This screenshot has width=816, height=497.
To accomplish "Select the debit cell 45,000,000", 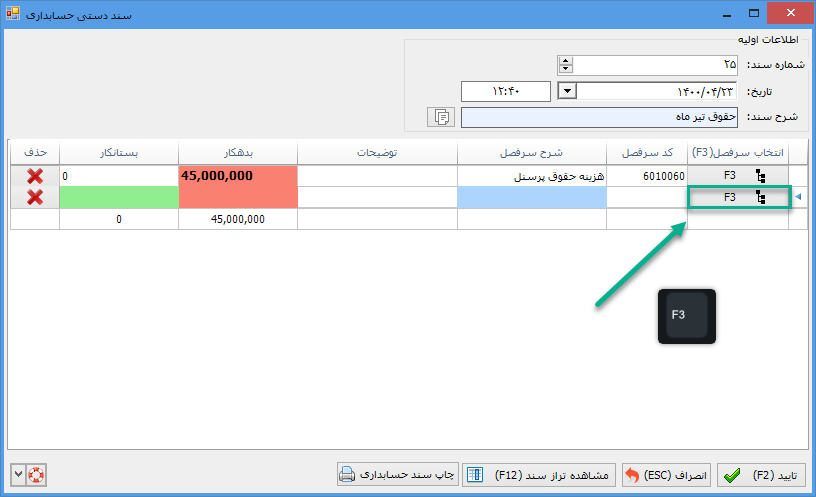I will 238,176.
